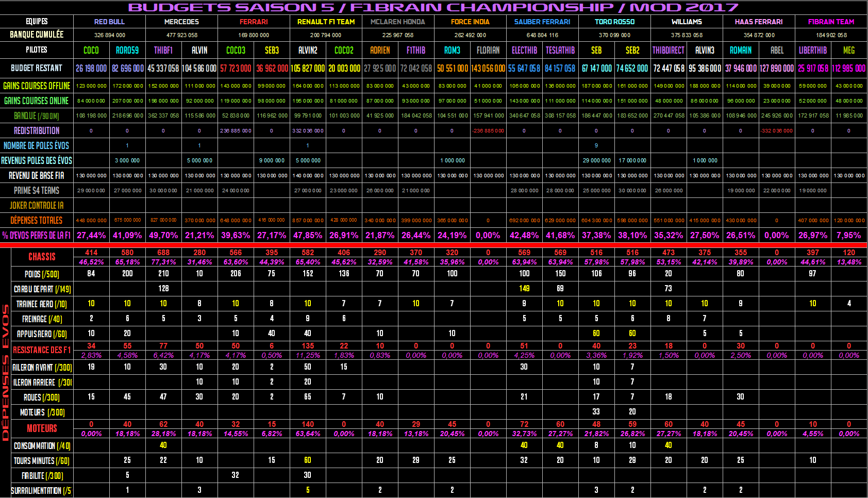The height and width of the screenshot is (498, 868).
Task: Select Sauber Ferrari's bank value 648 804 116
Action: coord(542,35)
